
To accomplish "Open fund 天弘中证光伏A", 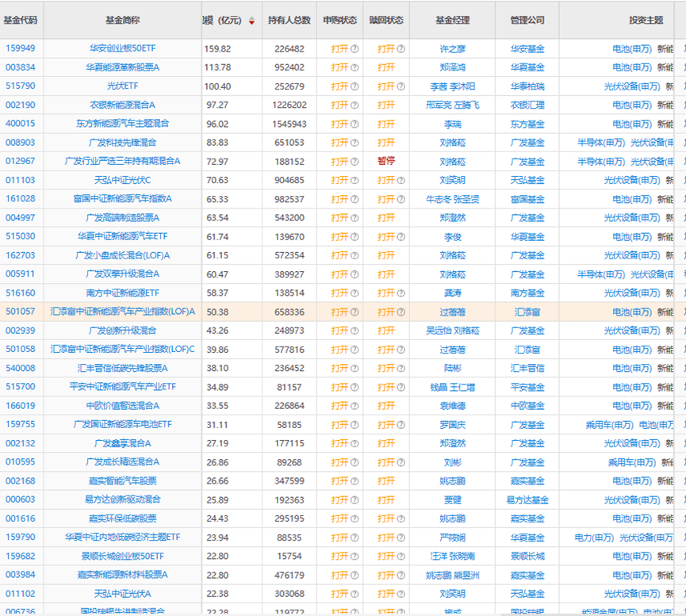I will [122, 594].
